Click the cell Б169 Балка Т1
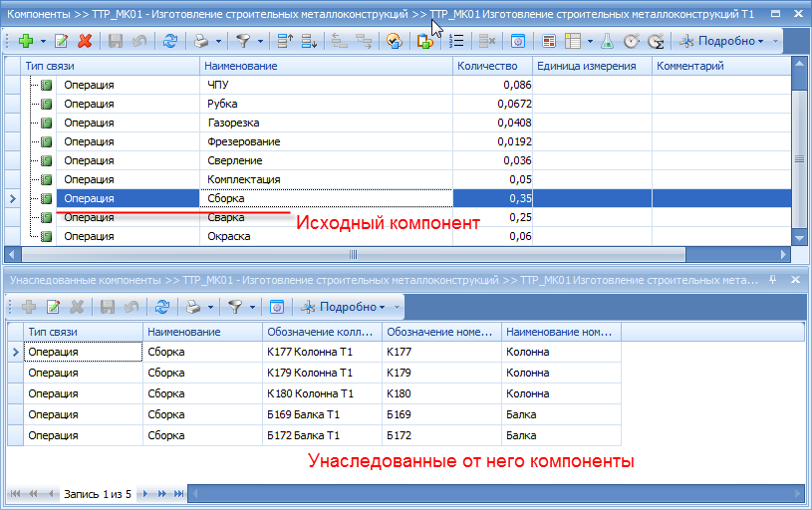Image resolution: width=812 pixels, height=510 pixels. click(322, 414)
